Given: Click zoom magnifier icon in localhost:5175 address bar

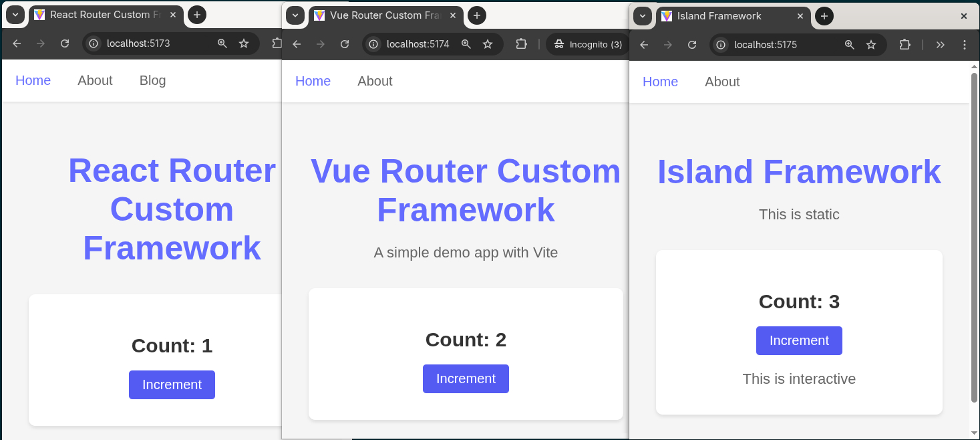Looking at the screenshot, I should pos(850,45).
